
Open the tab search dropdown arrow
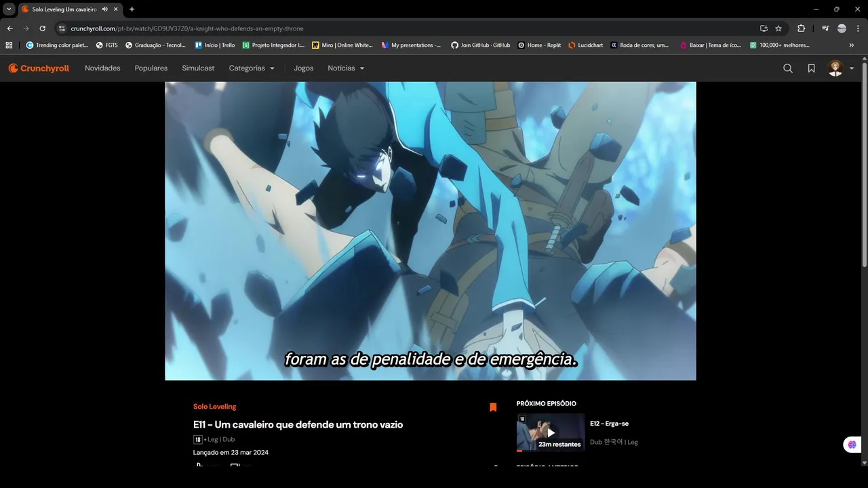pyautogui.click(x=9, y=9)
